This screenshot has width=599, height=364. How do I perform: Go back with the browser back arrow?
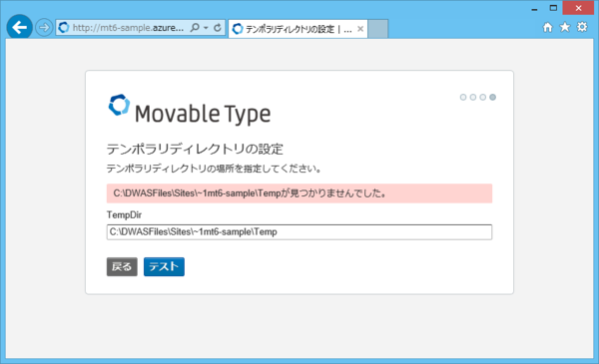[x=19, y=27]
